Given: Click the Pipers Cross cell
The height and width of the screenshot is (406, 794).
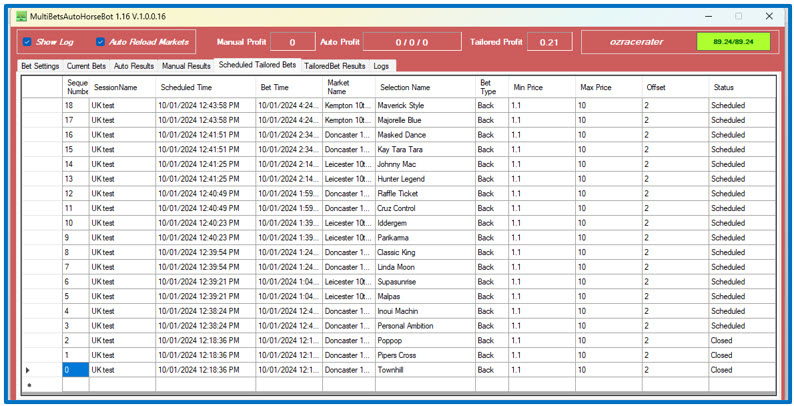Looking at the screenshot, I should coord(425,355).
